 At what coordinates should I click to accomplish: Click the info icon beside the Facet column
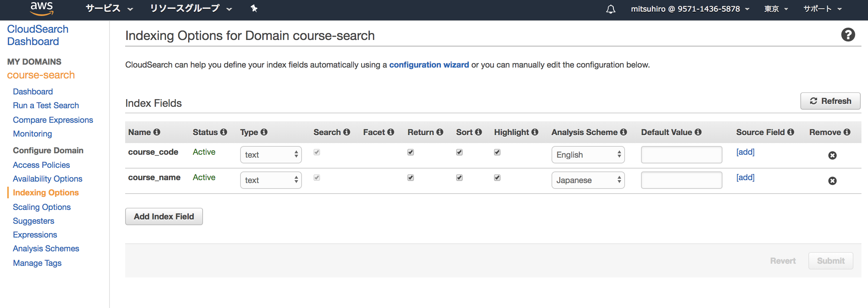coord(391,132)
